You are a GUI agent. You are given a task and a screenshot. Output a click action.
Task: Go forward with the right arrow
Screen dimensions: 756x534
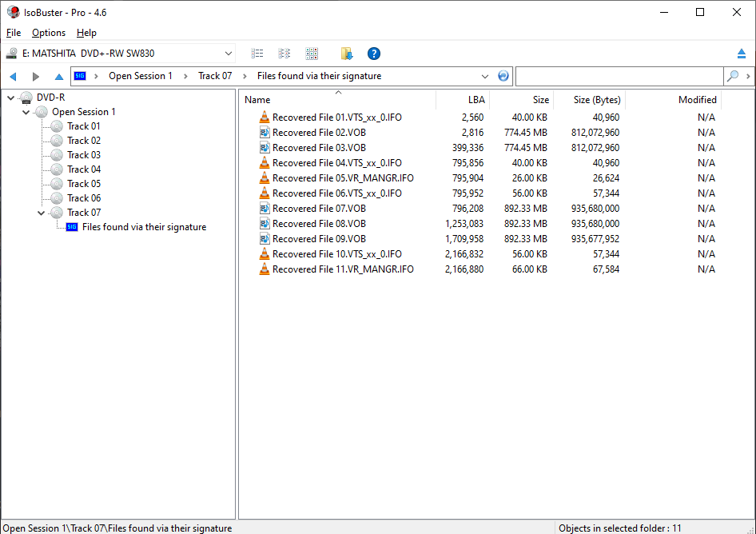coord(36,76)
